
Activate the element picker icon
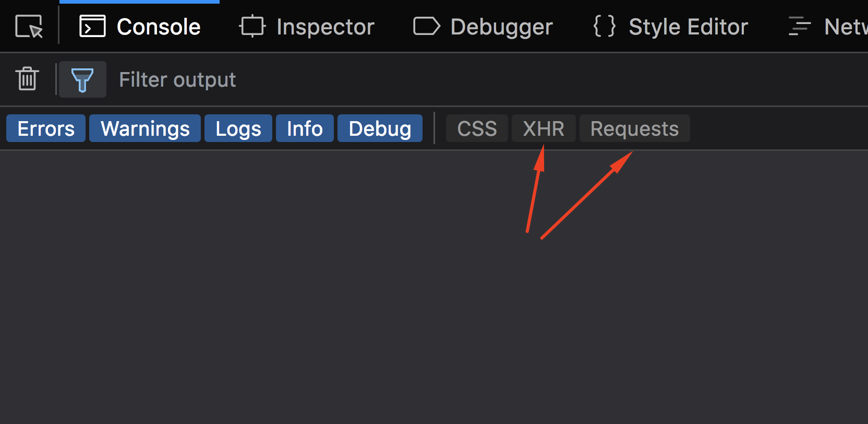point(29,26)
